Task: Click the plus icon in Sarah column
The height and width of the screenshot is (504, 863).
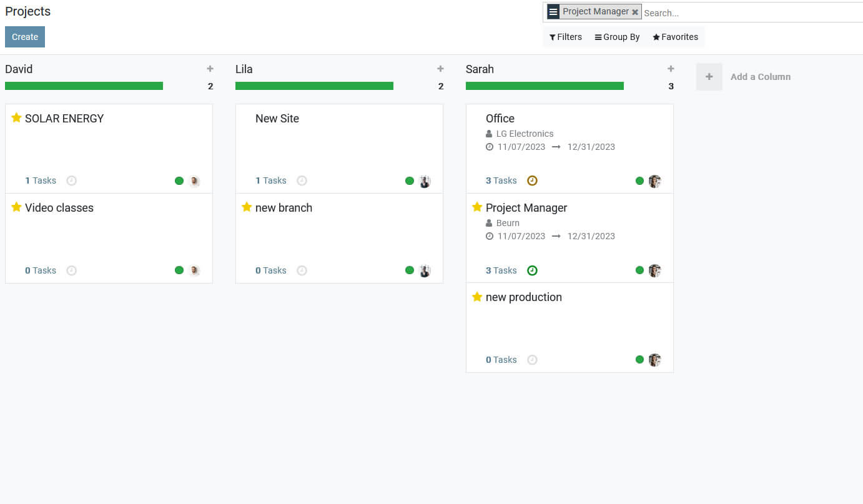Action: click(x=671, y=69)
